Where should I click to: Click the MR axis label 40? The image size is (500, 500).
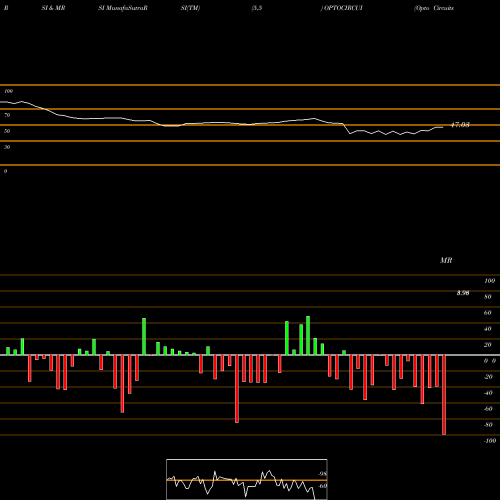coord(487,329)
